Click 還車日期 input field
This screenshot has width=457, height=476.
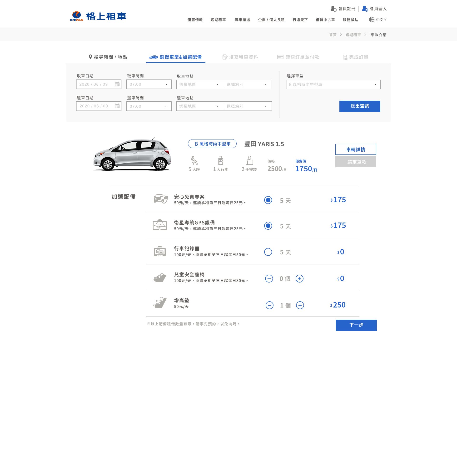99,106
